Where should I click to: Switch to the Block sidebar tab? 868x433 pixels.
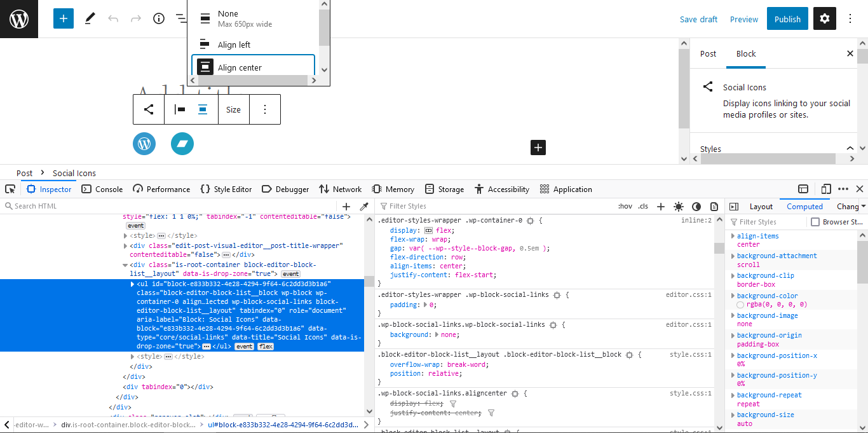(746, 53)
